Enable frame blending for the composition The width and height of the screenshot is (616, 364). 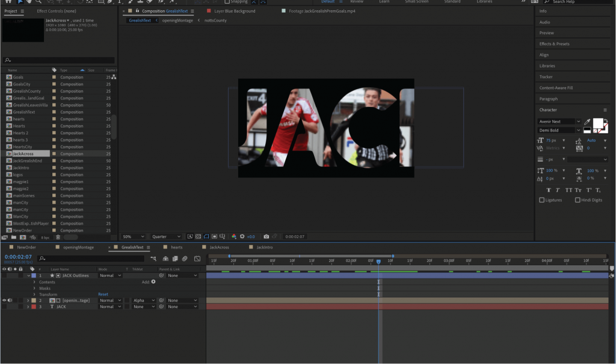click(175, 259)
